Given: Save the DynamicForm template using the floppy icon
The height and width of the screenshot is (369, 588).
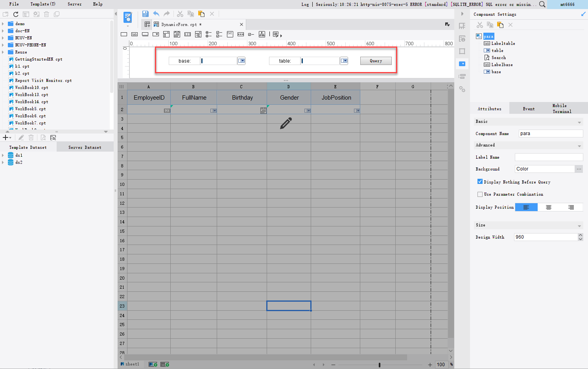Looking at the screenshot, I should point(145,13).
